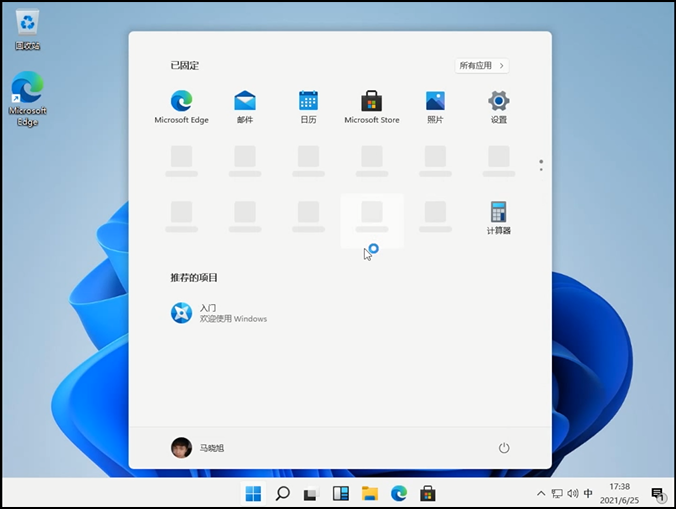Open the Settings (设置) gear app
The image size is (676, 509).
pos(498,107)
